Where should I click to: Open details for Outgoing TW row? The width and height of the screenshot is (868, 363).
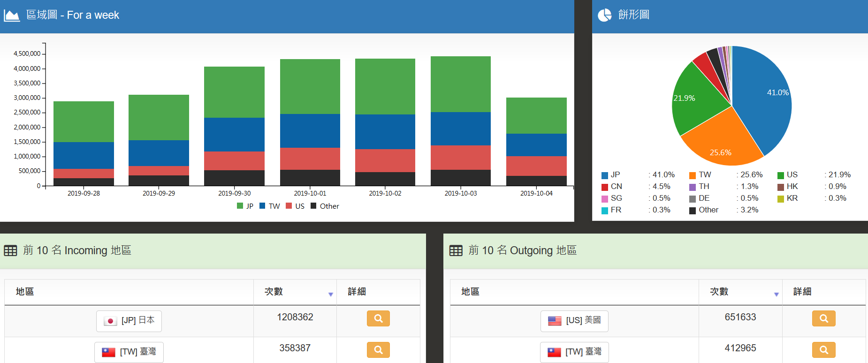coord(823,350)
